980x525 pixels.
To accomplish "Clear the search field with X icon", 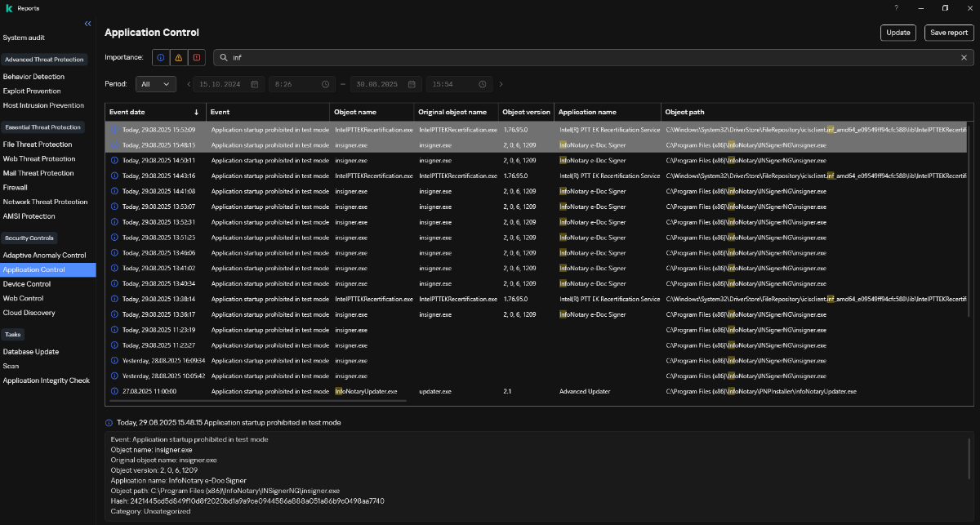I will pyautogui.click(x=964, y=58).
